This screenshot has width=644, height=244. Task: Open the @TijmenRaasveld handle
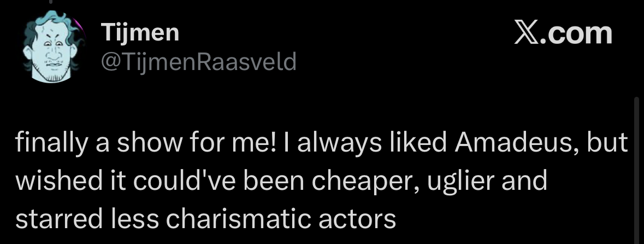(199, 62)
